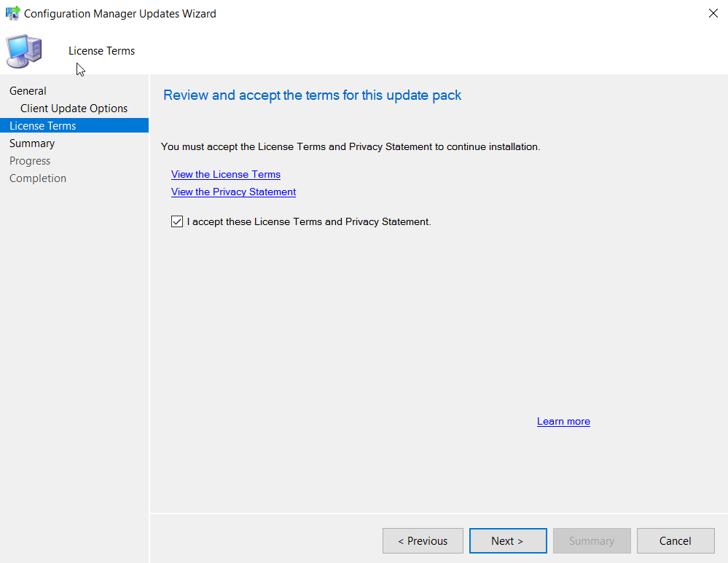
Task: Click the disabled Summary button
Action: click(x=592, y=540)
